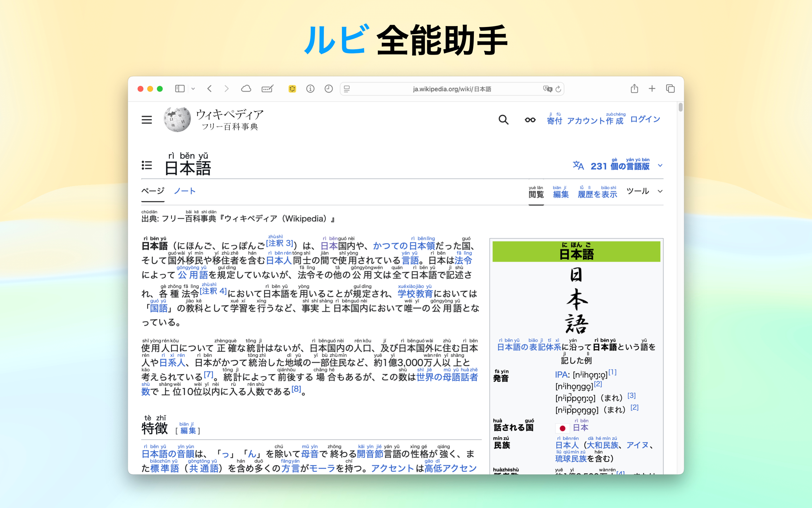The image size is (812, 508).
Task: Open a new tab with plus icon
Action: click(652, 89)
